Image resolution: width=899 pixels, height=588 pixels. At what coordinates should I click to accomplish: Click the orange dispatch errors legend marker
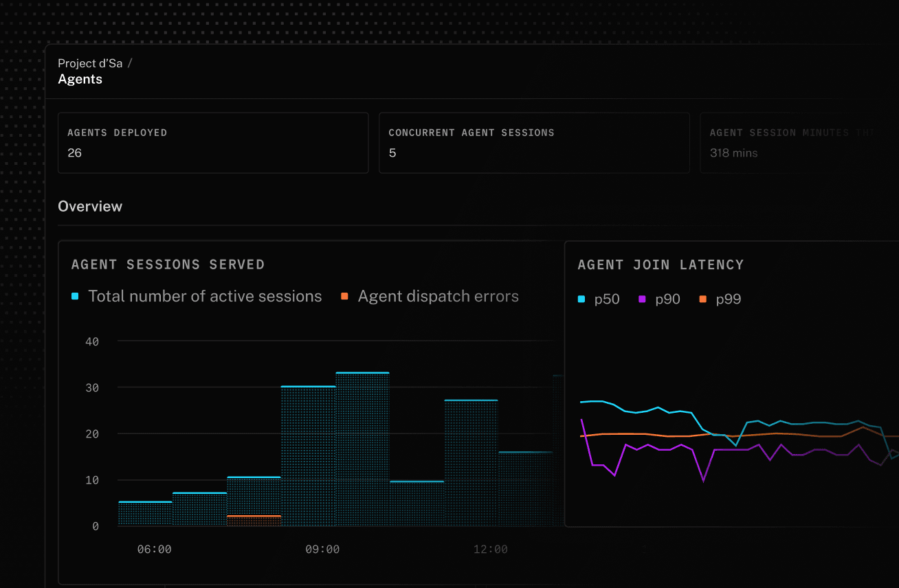pyautogui.click(x=344, y=297)
